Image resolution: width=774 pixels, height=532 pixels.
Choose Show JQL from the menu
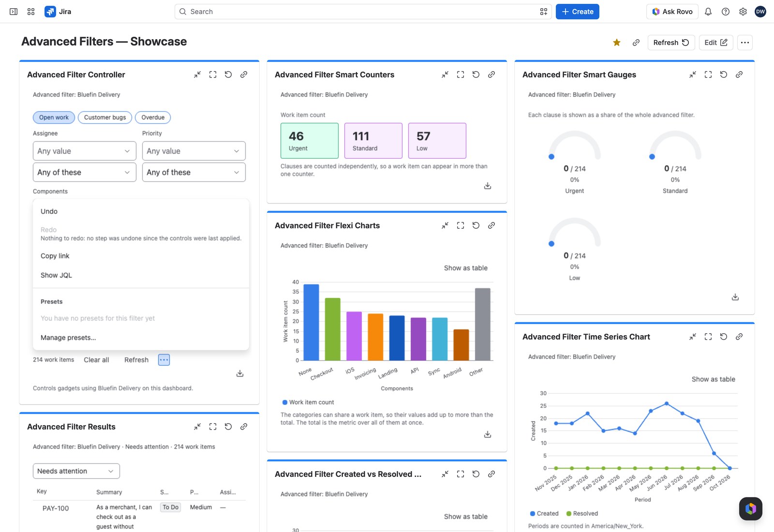coord(141,275)
